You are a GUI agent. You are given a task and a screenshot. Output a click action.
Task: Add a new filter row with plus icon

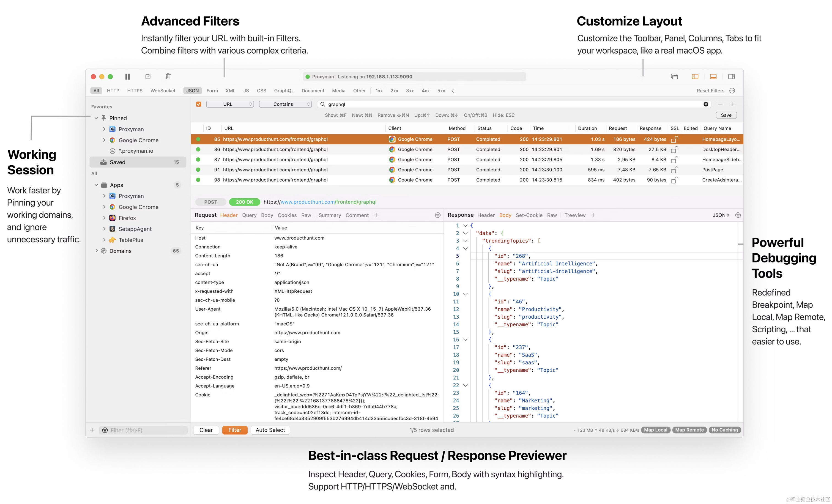(733, 104)
